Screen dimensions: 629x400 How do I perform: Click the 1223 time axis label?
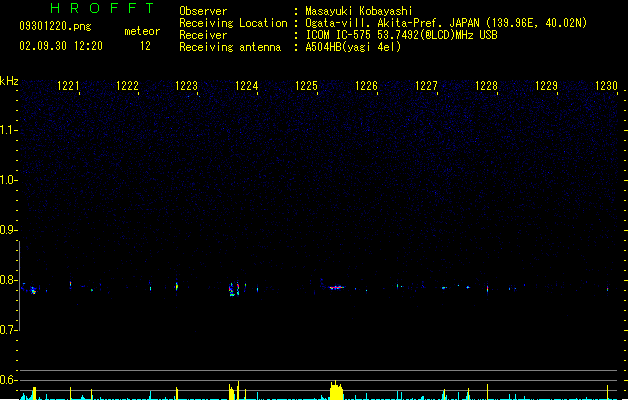[187, 86]
